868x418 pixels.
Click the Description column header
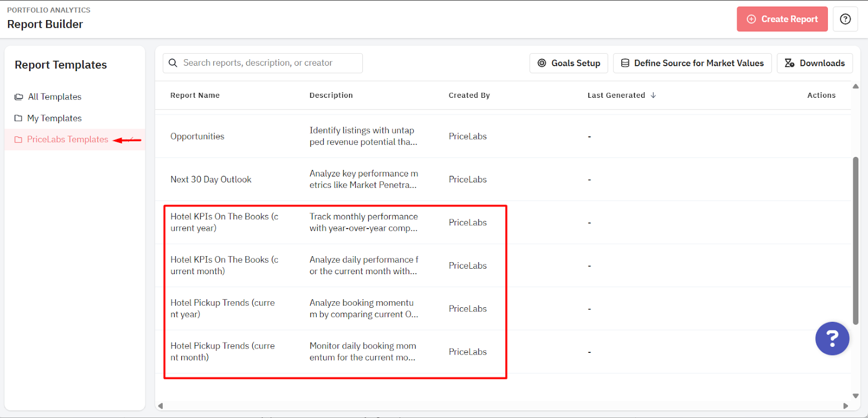point(331,95)
